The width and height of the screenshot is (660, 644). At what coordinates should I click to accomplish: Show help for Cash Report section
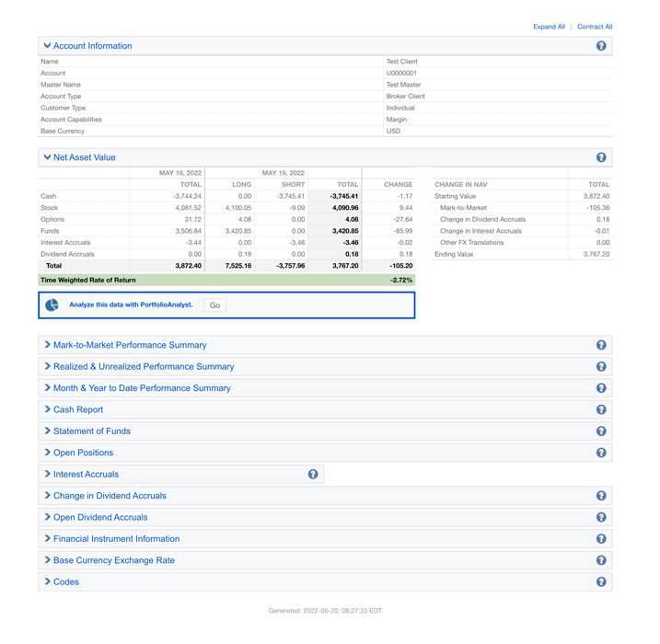click(x=601, y=409)
